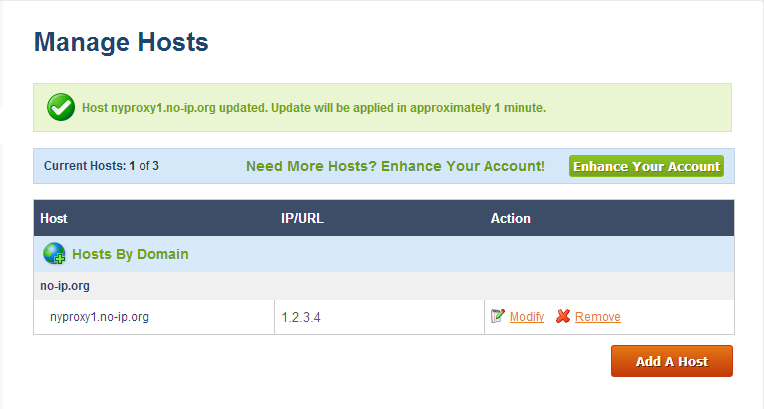764x409 pixels.
Task: Click the Action column header
Action: tap(510, 218)
